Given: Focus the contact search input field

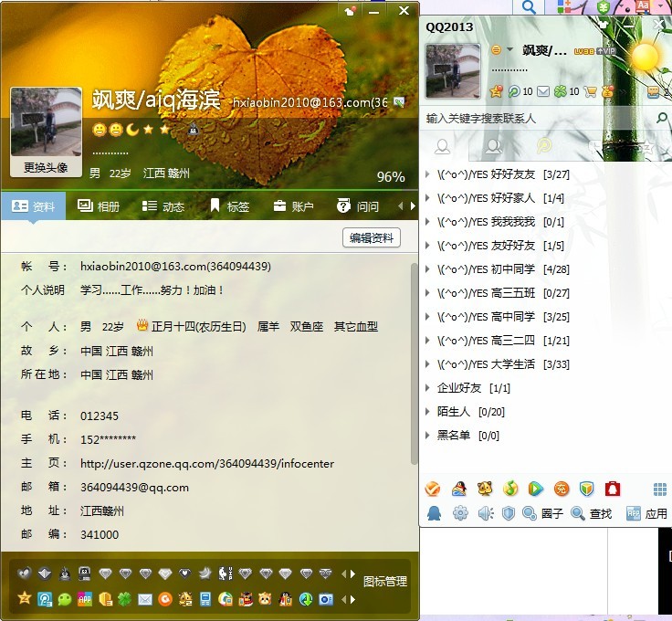Looking at the screenshot, I should pyautogui.click(x=538, y=118).
